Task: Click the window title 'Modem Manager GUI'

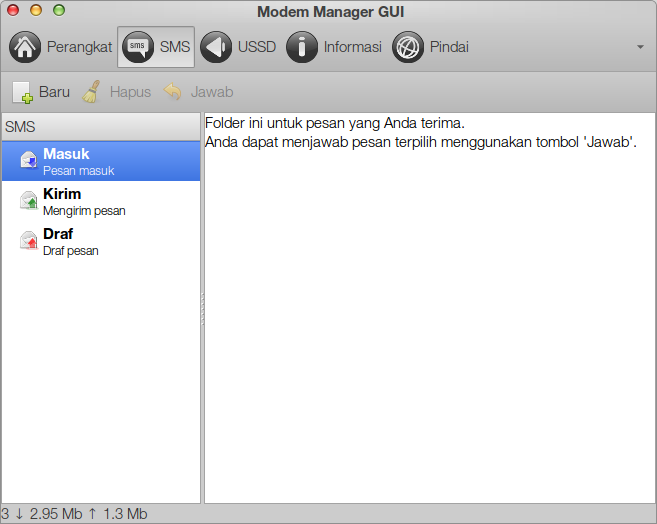Action: pos(331,12)
